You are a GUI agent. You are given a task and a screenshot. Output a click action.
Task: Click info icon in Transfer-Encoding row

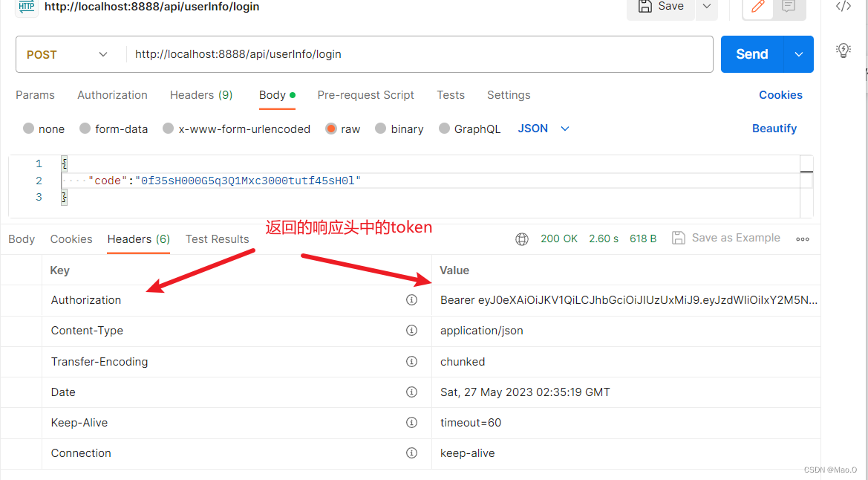[411, 361]
